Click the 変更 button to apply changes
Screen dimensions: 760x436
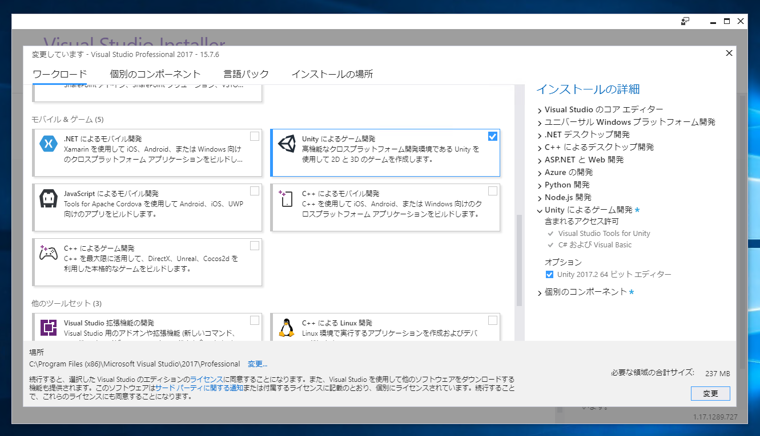click(711, 394)
